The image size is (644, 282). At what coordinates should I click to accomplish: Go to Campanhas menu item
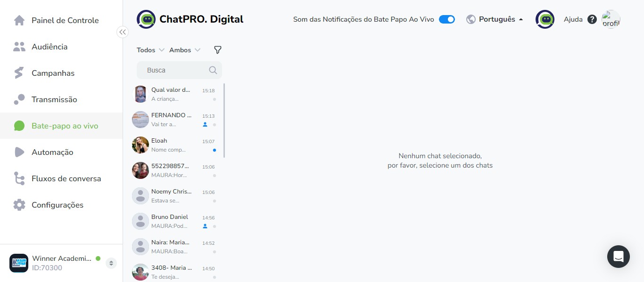[x=61, y=73]
